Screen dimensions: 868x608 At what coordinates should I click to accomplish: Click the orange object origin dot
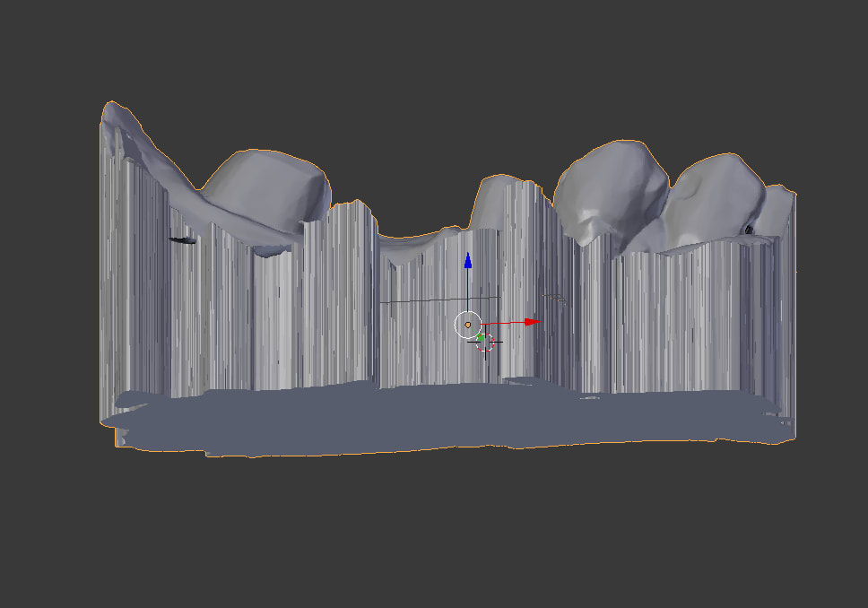click(x=467, y=325)
